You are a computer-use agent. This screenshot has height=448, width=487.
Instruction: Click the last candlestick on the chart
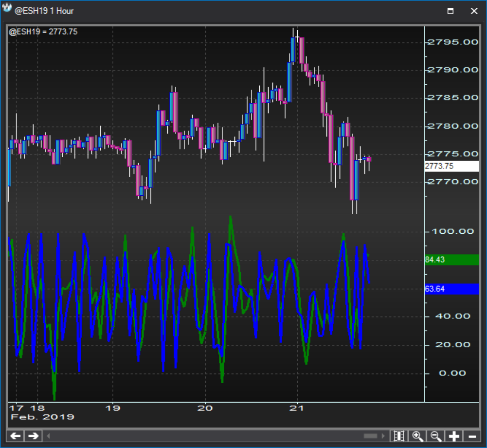click(369, 160)
